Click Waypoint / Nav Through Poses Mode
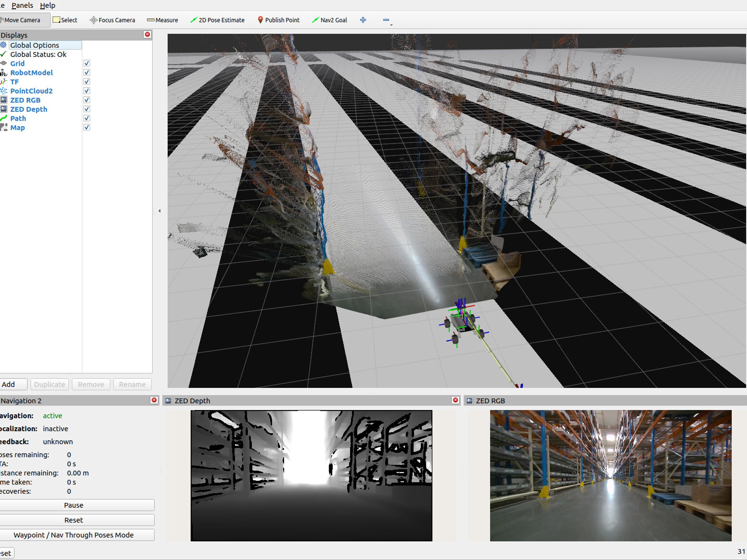 tap(74, 535)
